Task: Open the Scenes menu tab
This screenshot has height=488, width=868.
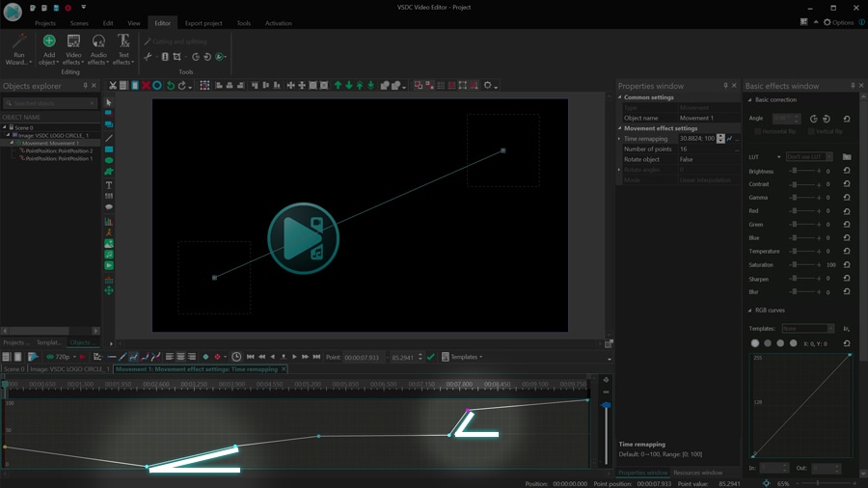Action: point(79,23)
